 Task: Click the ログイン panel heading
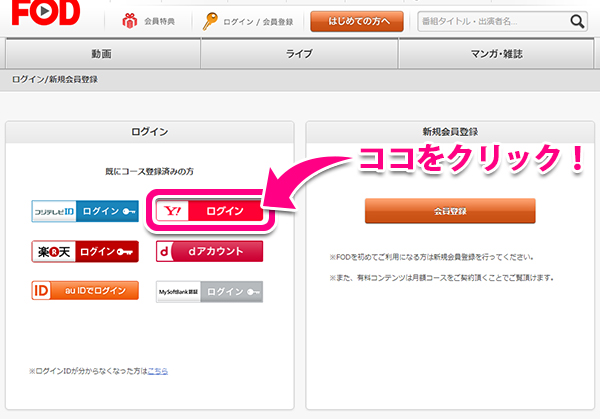pos(150,132)
